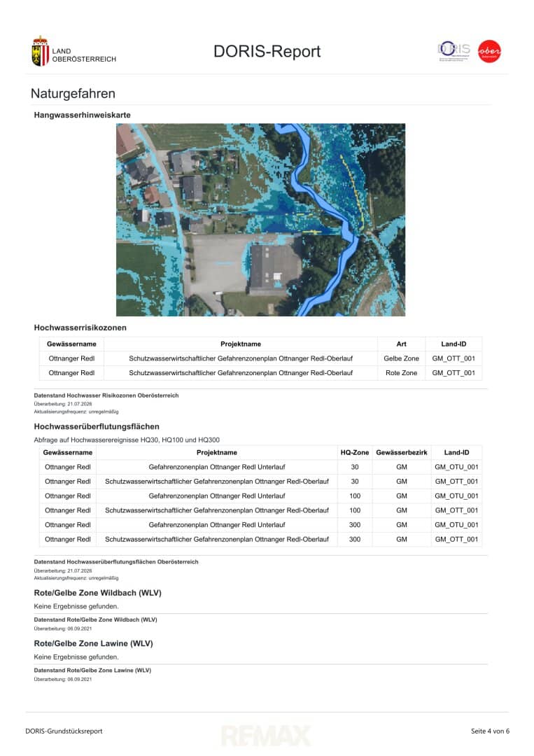This screenshot has height=756, width=534.
Task: Open the Hangwasserhinweiskarte aerial map image
Action: pyautogui.click(x=261, y=220)
